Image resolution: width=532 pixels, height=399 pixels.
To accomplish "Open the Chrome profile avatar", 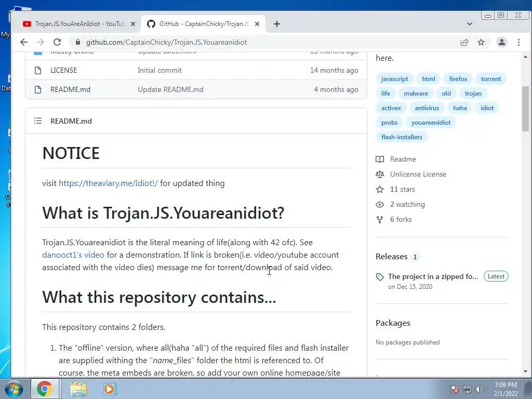I will tap(501, 42).
